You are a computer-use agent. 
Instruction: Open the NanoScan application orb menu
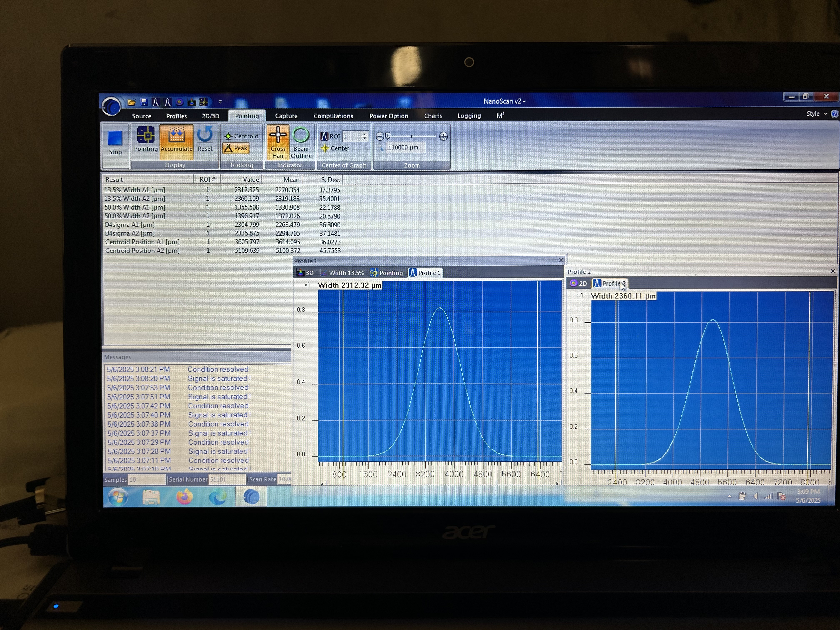[x=111, y=106]
